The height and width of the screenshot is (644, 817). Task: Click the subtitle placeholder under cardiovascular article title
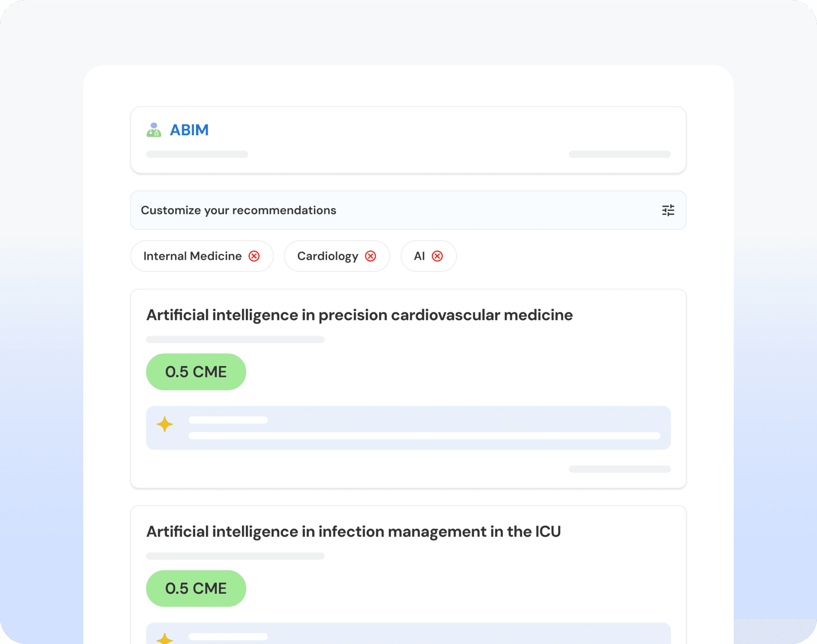(x=235, y=340)
